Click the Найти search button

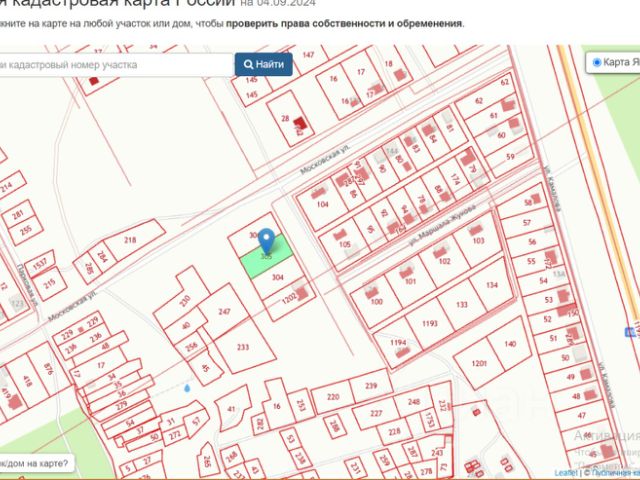point(264,64)
